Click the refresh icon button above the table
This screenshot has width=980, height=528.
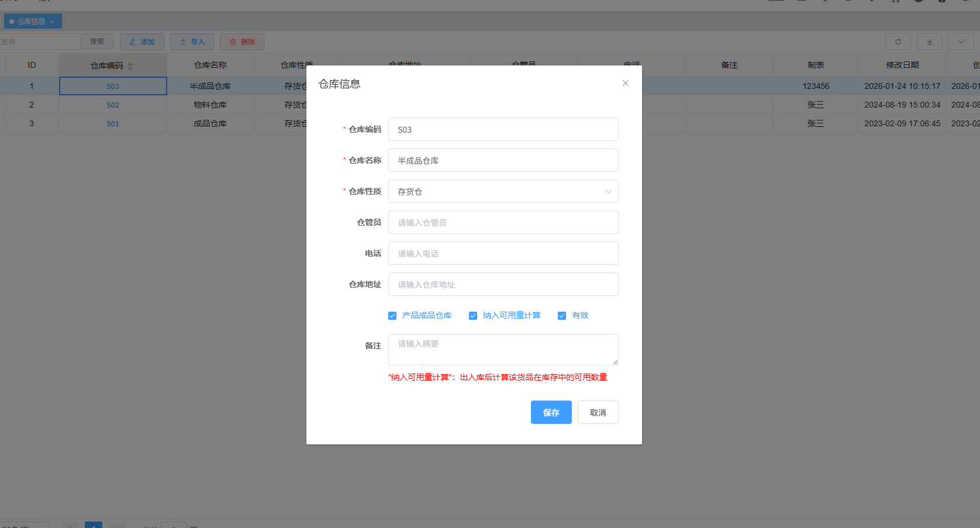[x=898, y=42]
